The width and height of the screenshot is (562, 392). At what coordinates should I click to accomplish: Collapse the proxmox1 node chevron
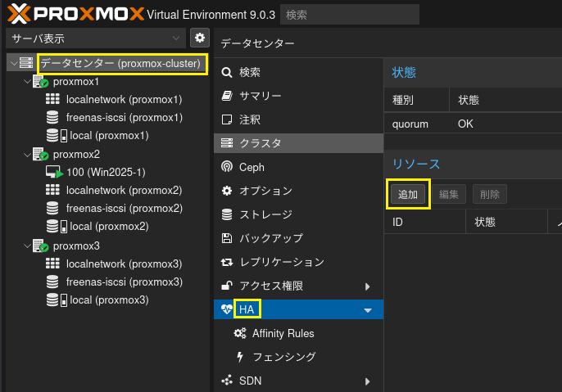point(27,82)
